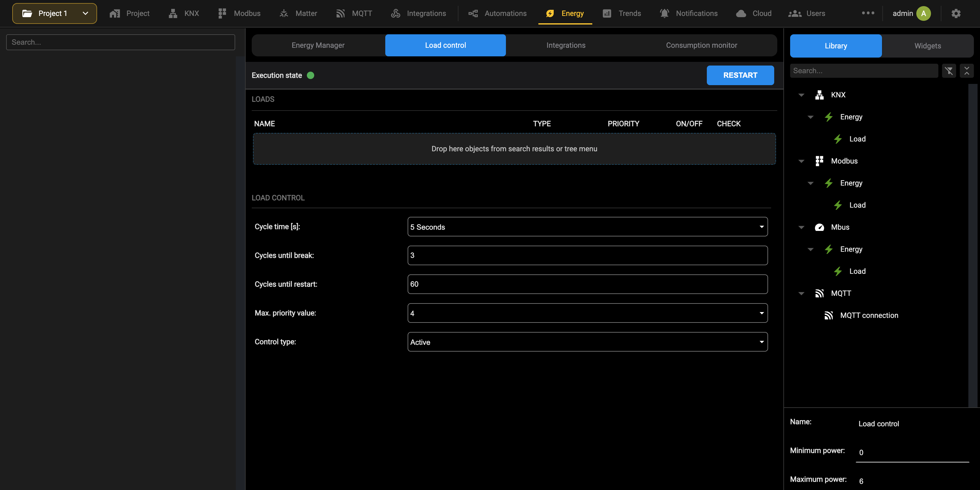
Task: Open Notifications bell in top navigation
Action: pos(688,13)
